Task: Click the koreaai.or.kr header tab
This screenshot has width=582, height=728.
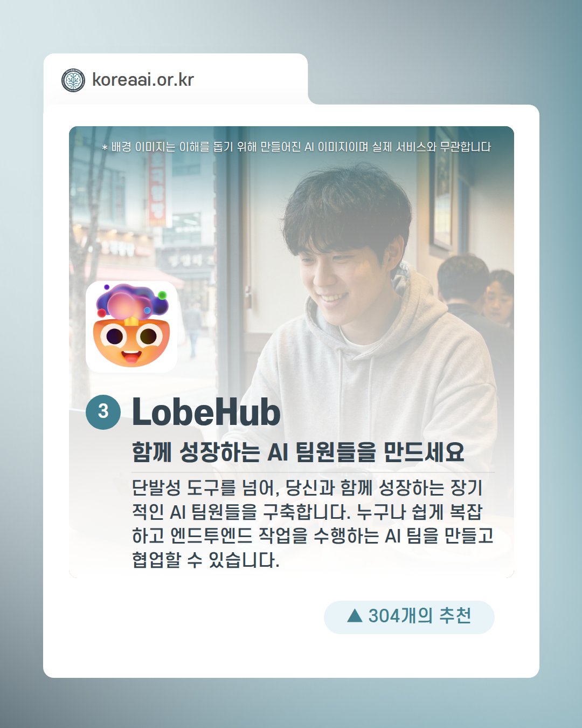Action: [176, 79]
